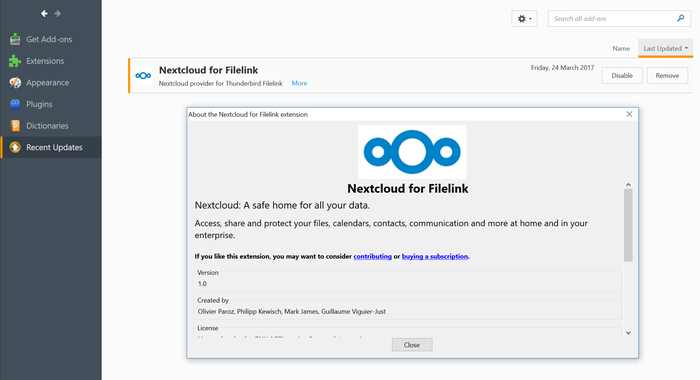Click the version value 1.0
The image size is (700, 380).
[202, 284]
